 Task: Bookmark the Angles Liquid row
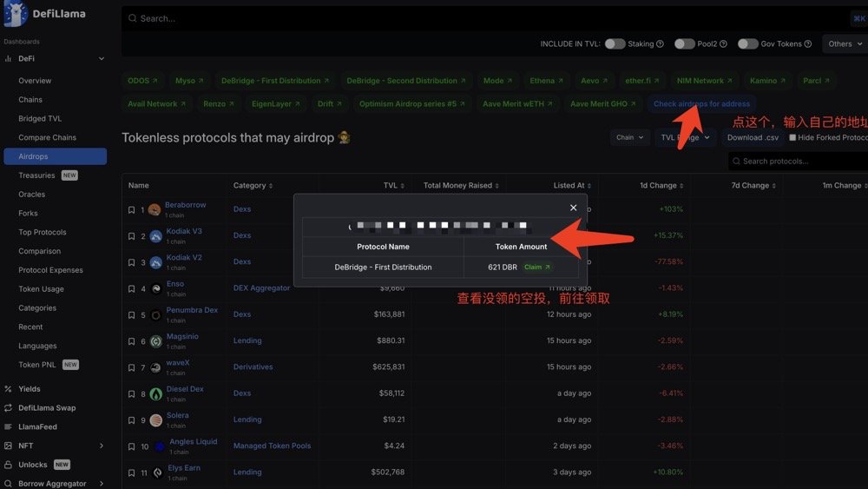click(x=131, y=446)
